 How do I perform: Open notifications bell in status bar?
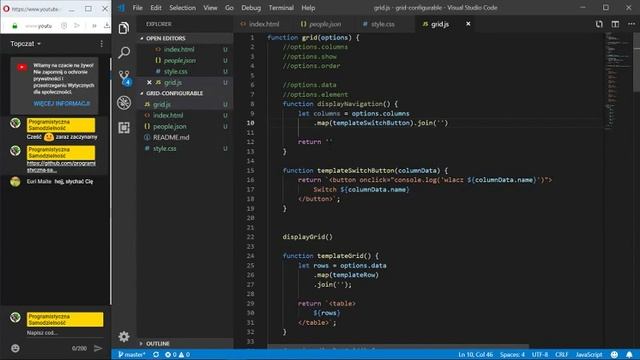(x=629, y=355)
